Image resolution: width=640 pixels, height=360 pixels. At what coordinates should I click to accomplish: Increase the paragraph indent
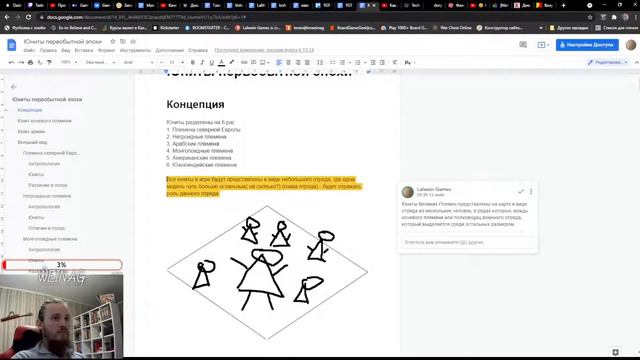[382, 62]
